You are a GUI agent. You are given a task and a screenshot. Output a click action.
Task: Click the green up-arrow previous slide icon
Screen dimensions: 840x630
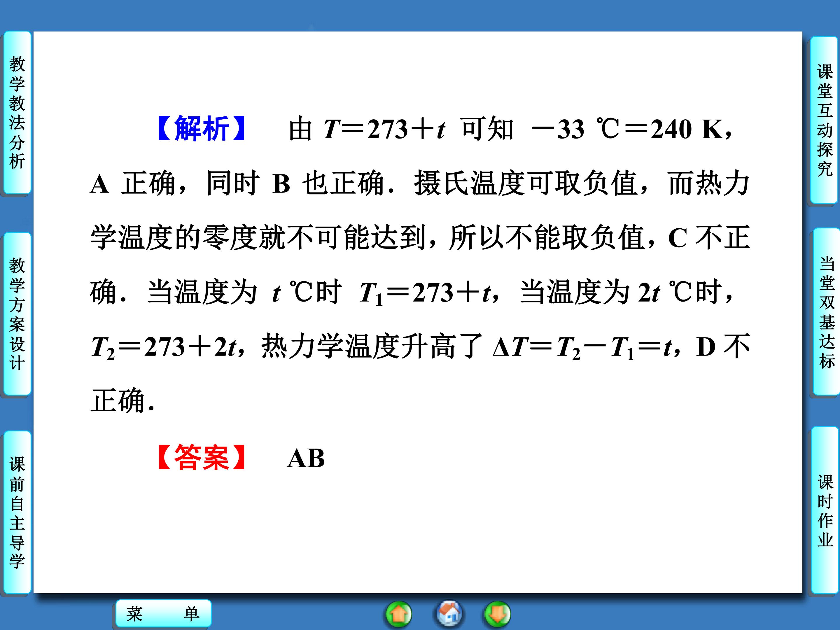pos(398,614)
